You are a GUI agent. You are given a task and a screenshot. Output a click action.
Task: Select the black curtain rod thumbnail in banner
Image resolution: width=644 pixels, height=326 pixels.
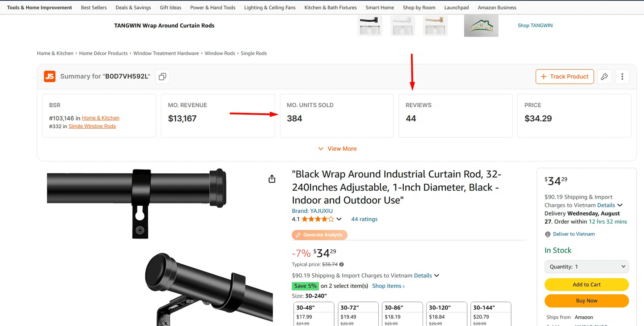(x=369, y=26)
